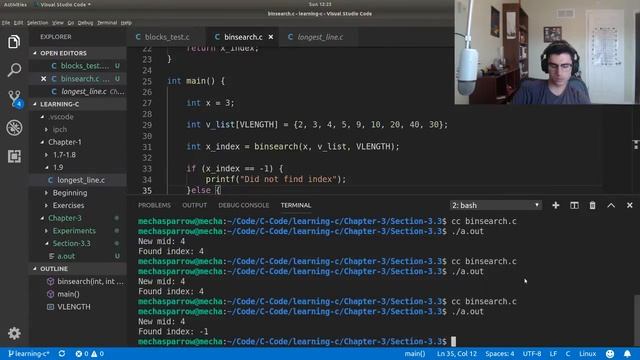Image resolution: width=640 pixels, height=360 pixels.
Task: Open notifications bell in status bar
Action: [627, 353]
